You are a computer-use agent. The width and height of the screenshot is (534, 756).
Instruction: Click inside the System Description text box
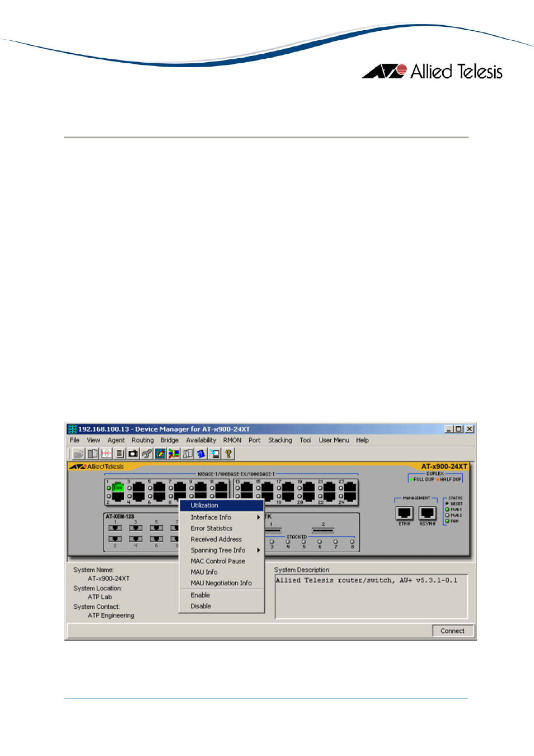click(x=371, y=596)
